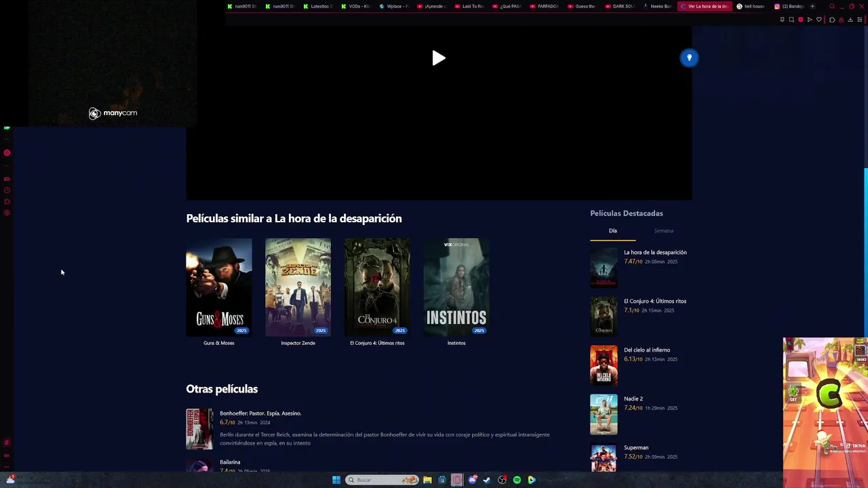Click the browser search icon in tab bar
This screenshot has width=868, height=488.
[x=832, y=6]
